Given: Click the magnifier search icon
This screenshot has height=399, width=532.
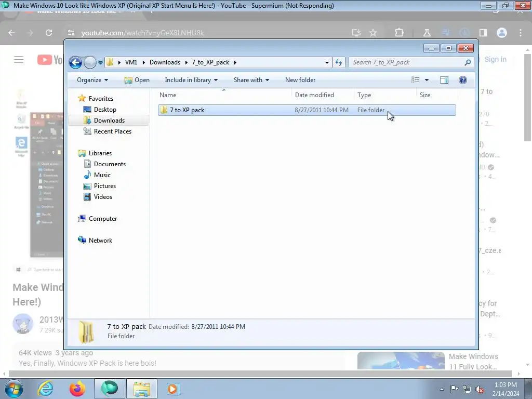Looking at the screenshot, I should [468, 62].
